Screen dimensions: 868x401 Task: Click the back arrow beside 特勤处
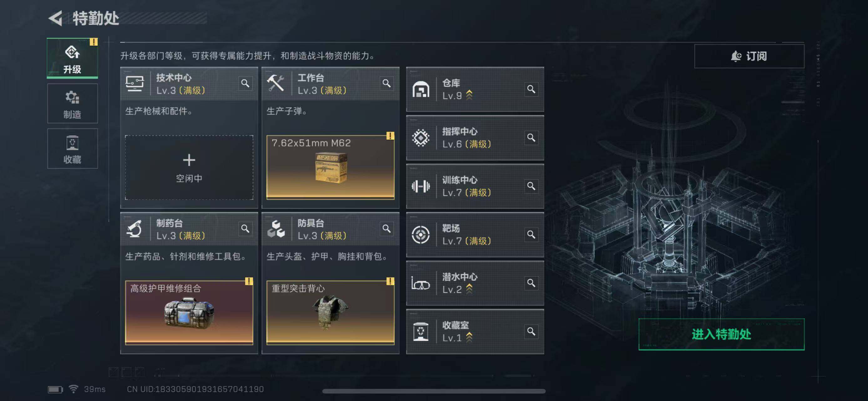pyautogui.click(x=56, y=18)
